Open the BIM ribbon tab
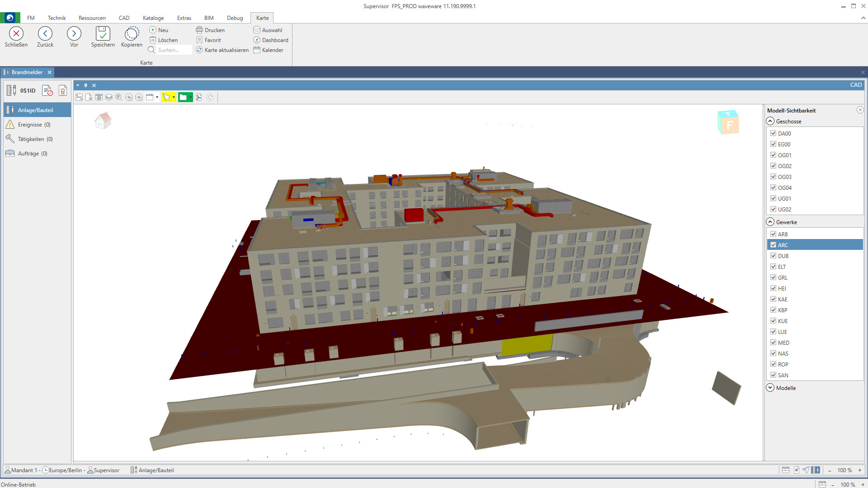Screen dimensions: 868x488 pyautogui.click(x=209, y=18)
